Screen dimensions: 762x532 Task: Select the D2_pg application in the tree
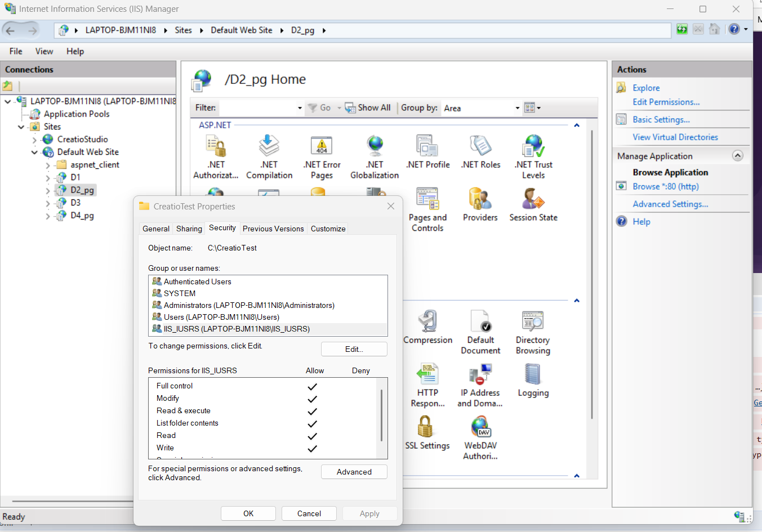point(82,190)
